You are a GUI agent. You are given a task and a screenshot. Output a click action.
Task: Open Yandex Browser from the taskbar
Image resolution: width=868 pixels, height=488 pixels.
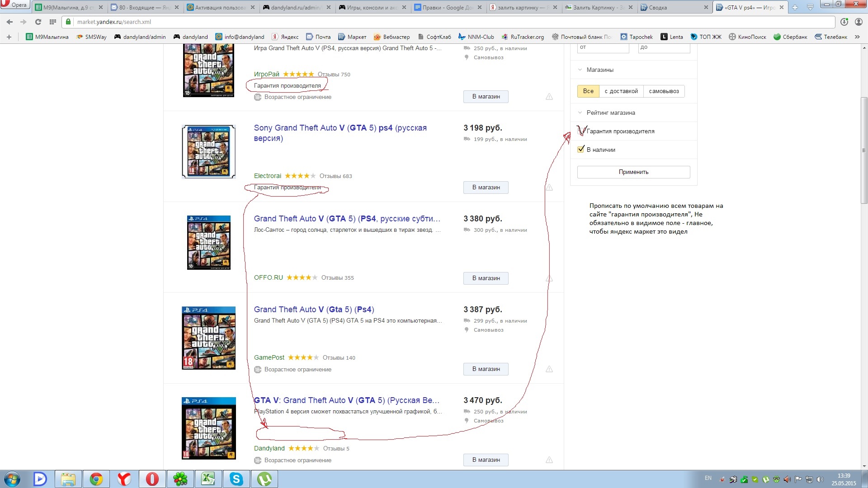[x=124, y=479]
